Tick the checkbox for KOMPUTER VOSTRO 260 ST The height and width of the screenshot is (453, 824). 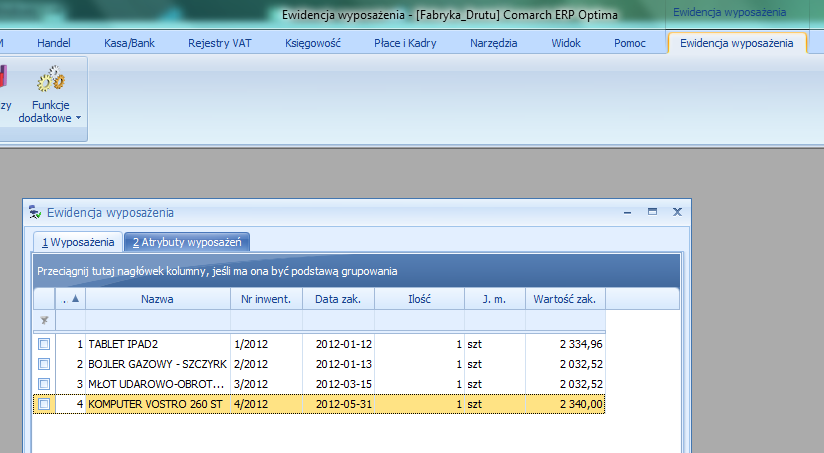[x=44, y=404]
